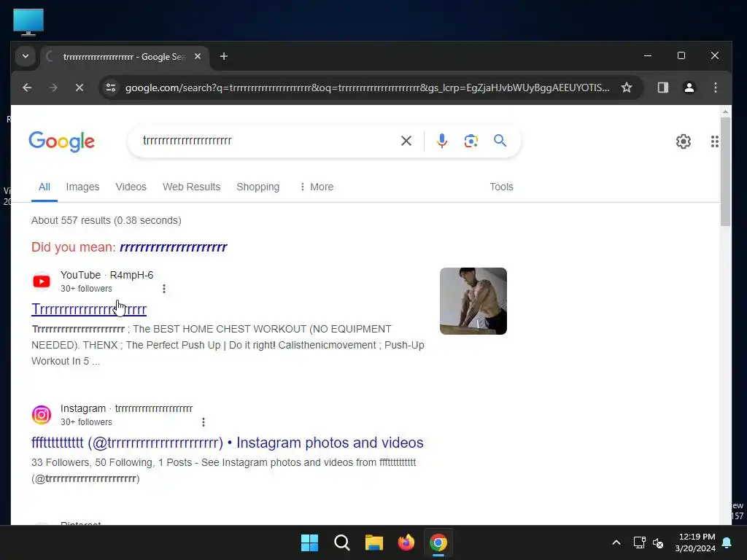This screenshot has width=747, height=560.
Task: Open options for the Instagram result
Action: pyautogui.click(x=204, y=422)
